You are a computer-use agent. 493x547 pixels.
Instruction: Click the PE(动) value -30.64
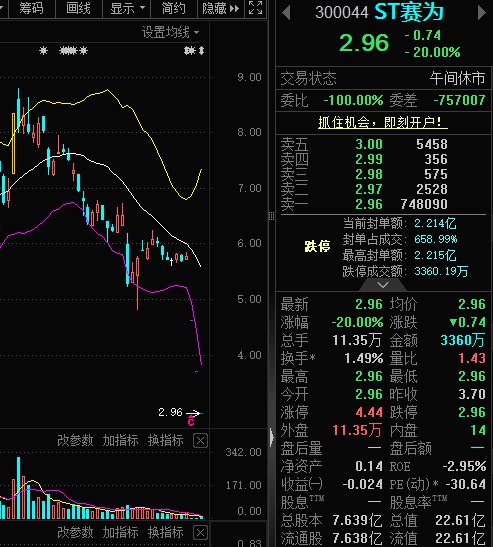click(465, 484)
